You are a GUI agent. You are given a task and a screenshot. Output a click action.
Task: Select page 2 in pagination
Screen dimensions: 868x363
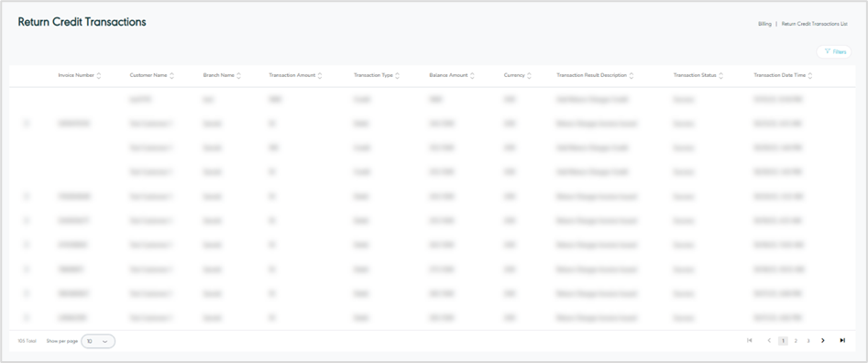coord(796,341)
